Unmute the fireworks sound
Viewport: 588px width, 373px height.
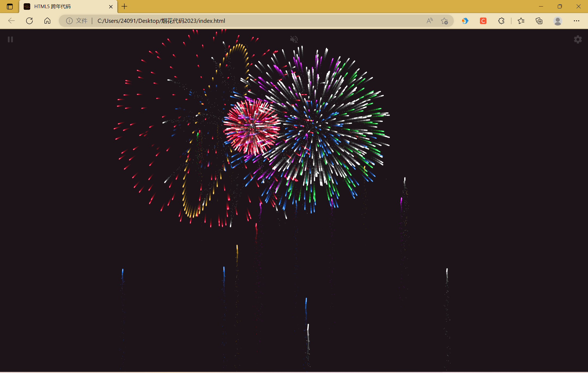coord(294,39)
